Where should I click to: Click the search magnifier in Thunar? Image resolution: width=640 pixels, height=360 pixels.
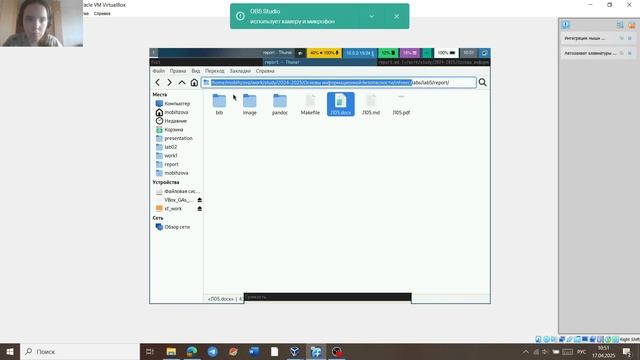482,82
